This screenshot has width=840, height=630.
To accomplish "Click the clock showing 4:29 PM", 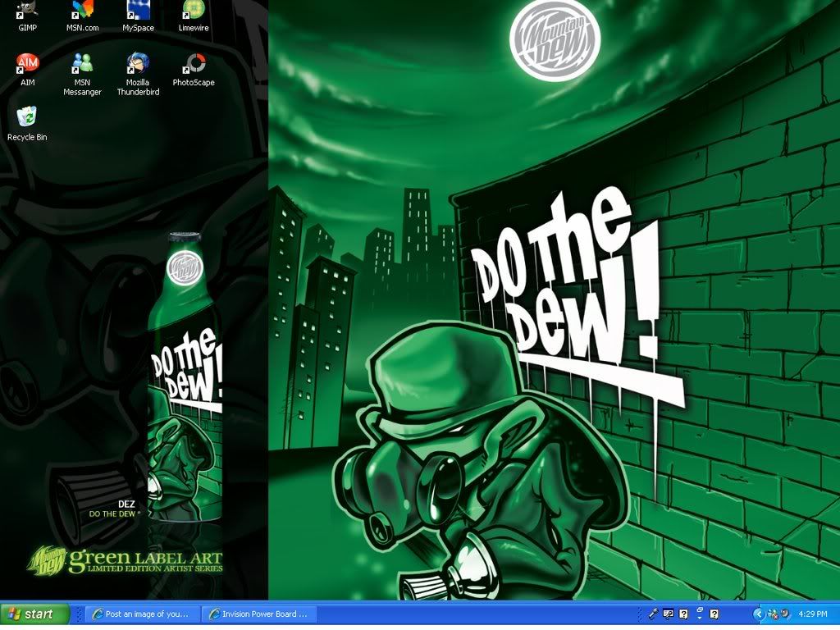I will tap(812, 614).
